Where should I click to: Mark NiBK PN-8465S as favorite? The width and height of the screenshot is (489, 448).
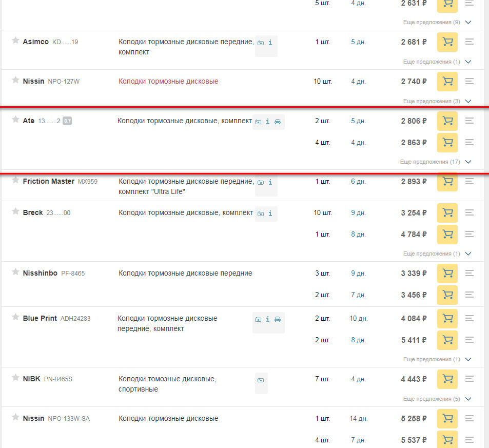pos(15,378)
